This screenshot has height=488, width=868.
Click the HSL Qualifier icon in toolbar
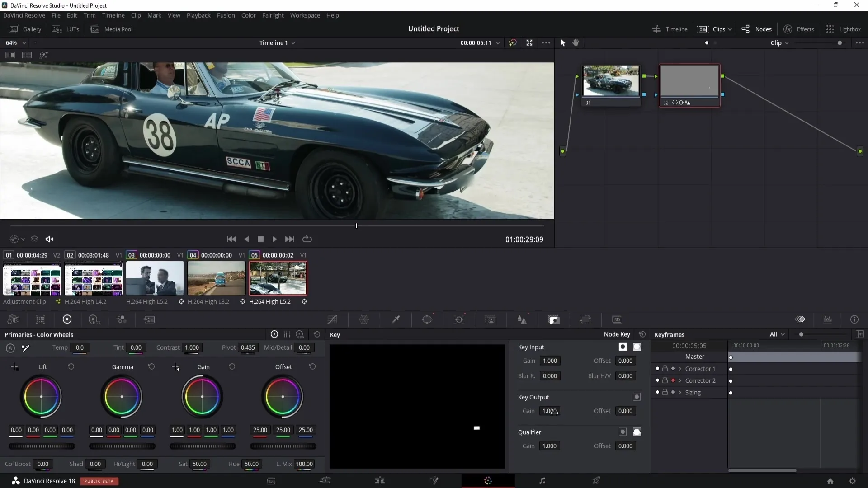[395, 320]
